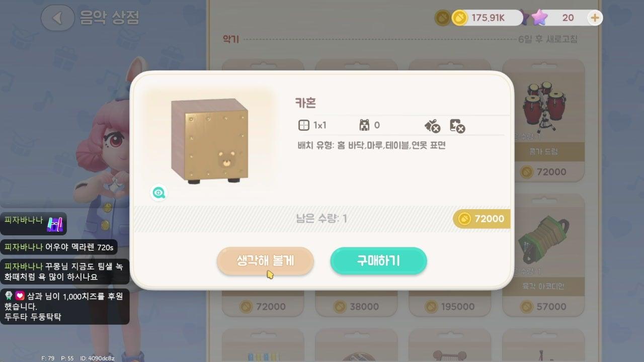This screenshot has width=644, height=362.
Task: Open the 악기 instruments category tab
Action: point(231,39)
